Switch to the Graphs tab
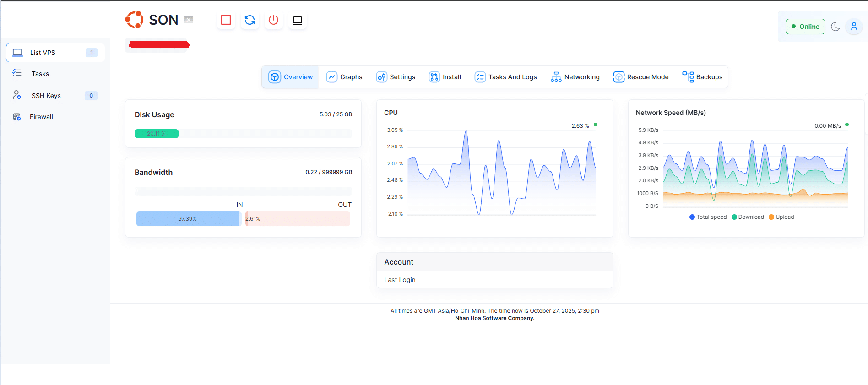The image size is (868, 385). click(344, 77)
